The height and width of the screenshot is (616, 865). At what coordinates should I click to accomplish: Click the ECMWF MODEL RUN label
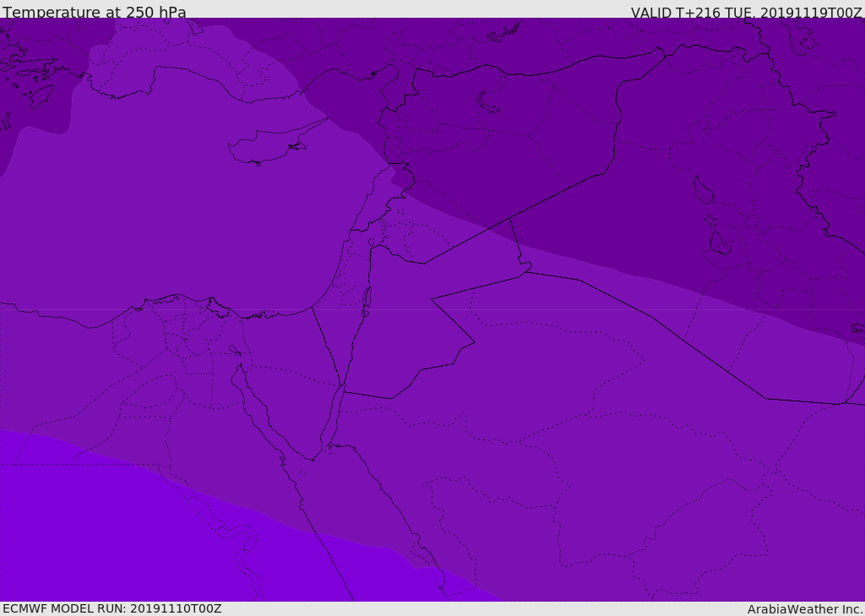click(112, 608)
